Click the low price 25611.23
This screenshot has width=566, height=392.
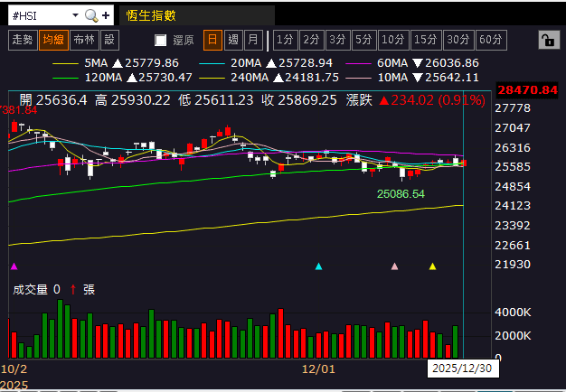click(224, 100)
